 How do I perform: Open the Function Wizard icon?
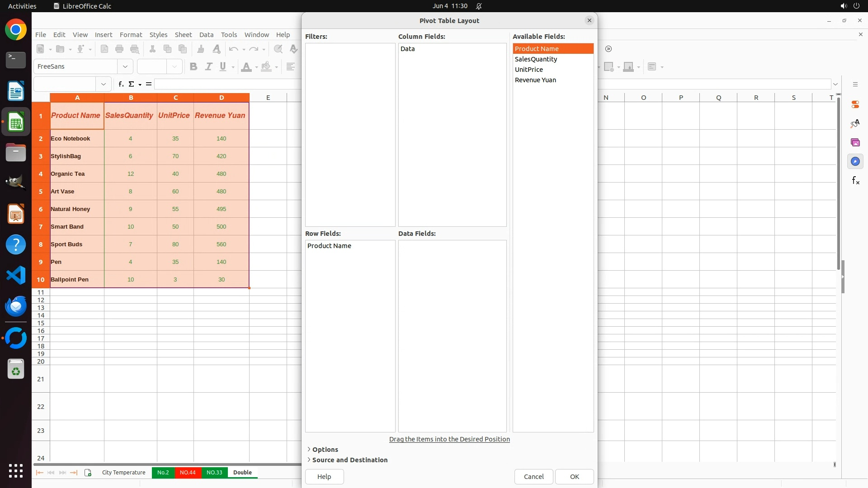click(121, 84)
